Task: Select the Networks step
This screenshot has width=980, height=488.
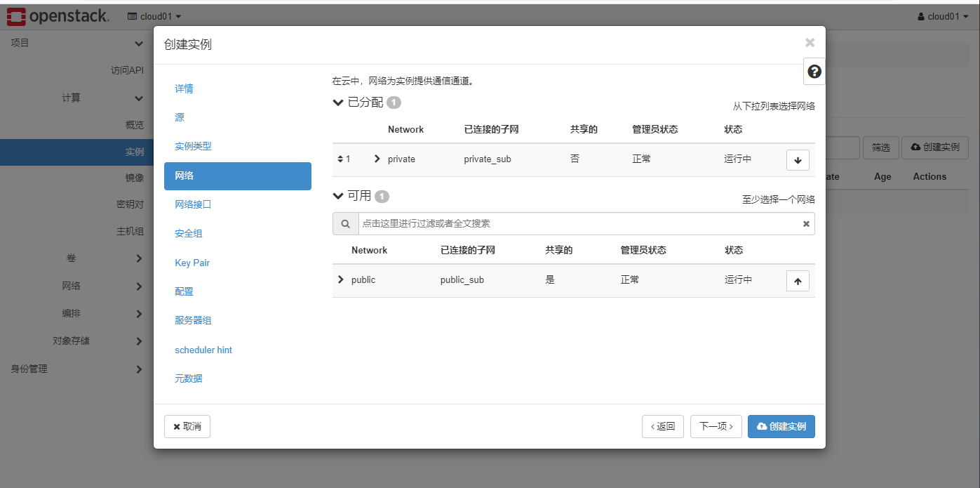Action: [238, 176]
